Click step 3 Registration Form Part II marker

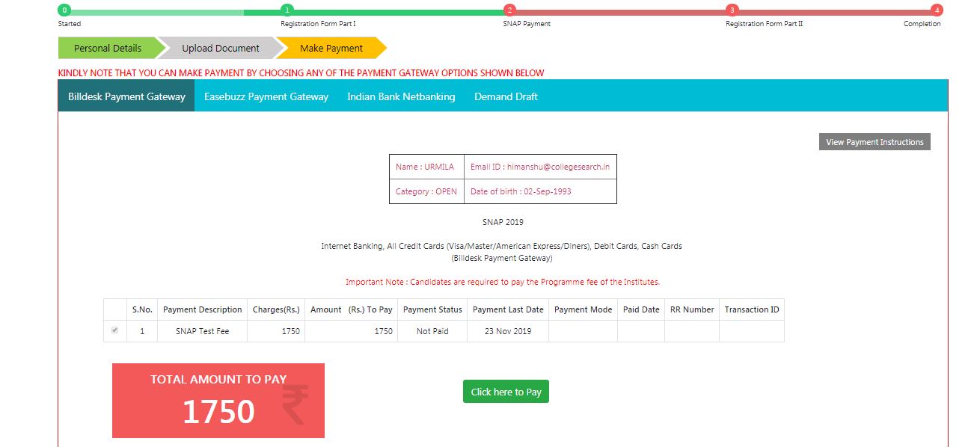pos(731,10)
